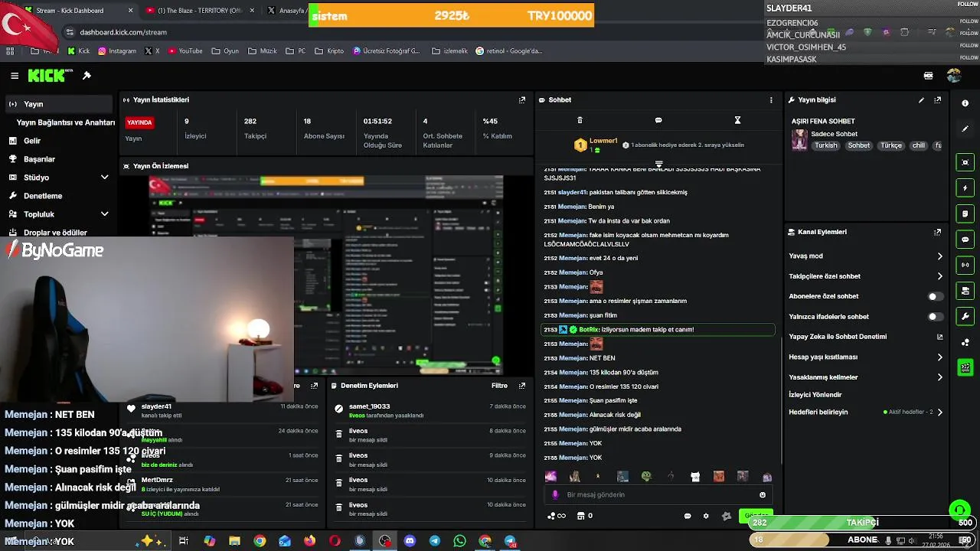Screen dimensions: 980x551
Task: Open WhatsApp from the taskbar
Action: [459, 541]
